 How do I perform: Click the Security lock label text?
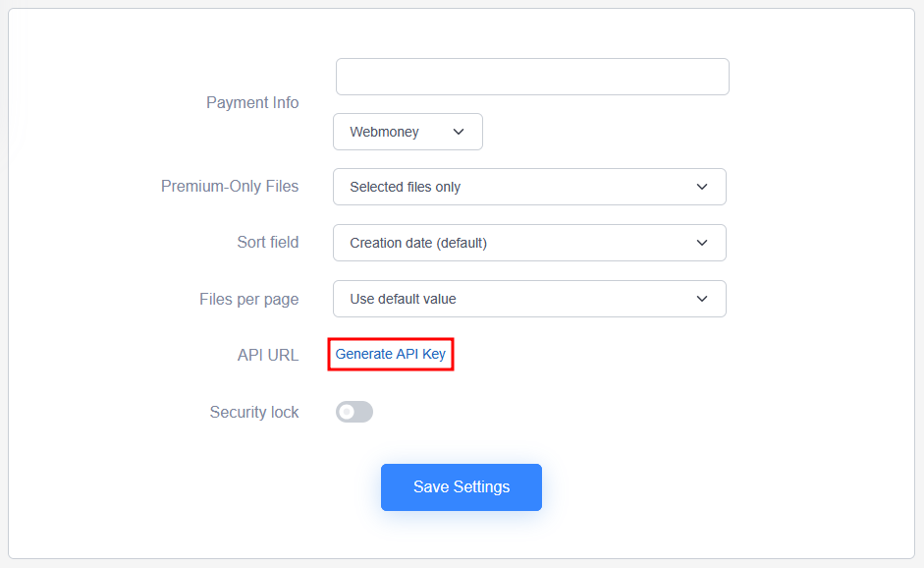click(254, 412)
